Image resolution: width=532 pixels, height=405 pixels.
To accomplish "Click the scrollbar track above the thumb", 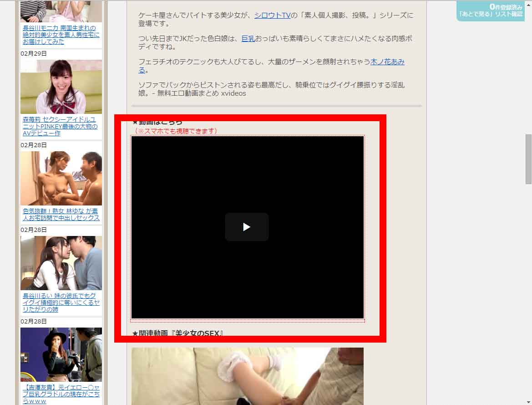I will tap(528, 68).
